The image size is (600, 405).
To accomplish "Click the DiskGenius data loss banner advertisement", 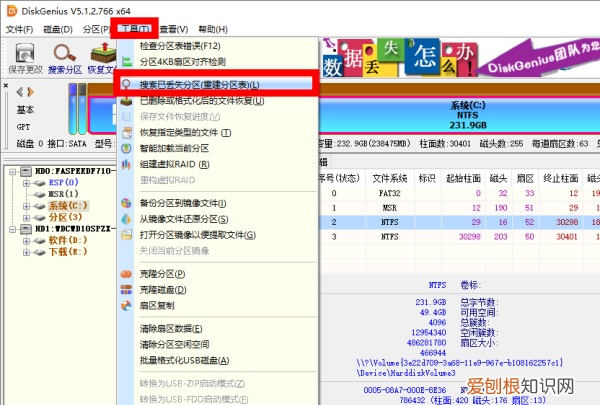I will tap(459, 57).
